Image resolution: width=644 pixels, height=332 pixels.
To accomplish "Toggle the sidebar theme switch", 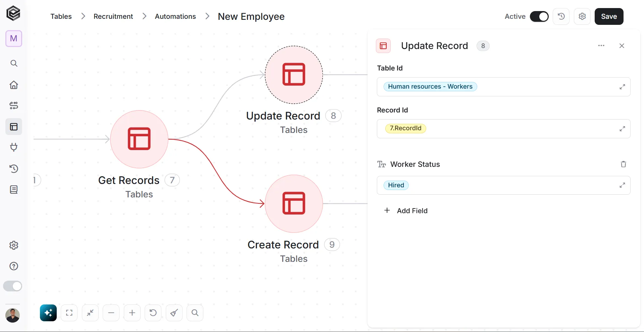I will pyautogui.click(x=13, y=286).
